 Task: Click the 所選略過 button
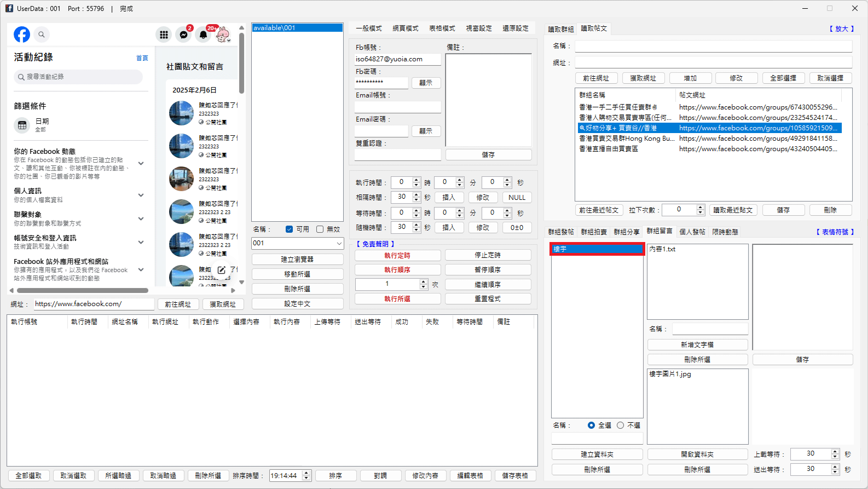tap(118, 476)
